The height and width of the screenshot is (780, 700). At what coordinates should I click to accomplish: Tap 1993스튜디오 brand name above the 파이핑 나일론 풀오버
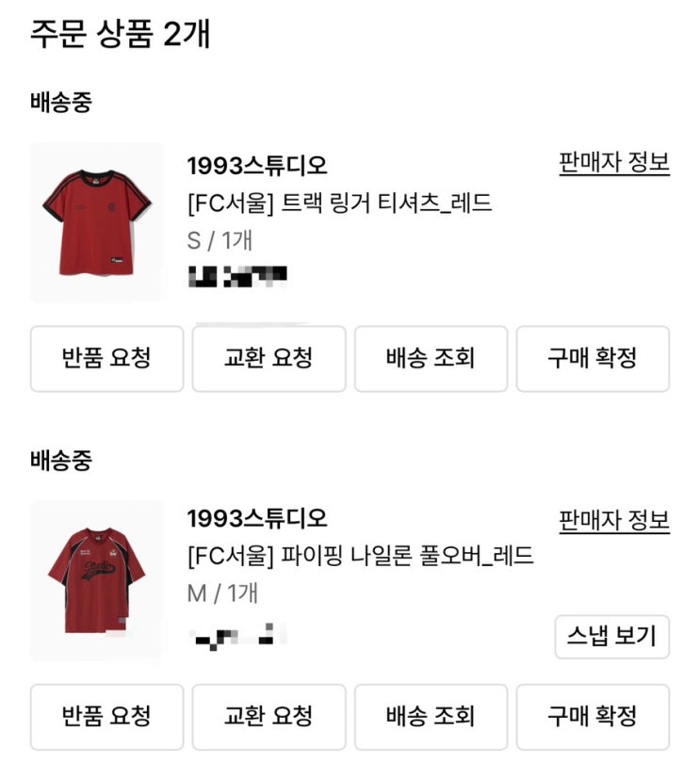coord(257,518)
